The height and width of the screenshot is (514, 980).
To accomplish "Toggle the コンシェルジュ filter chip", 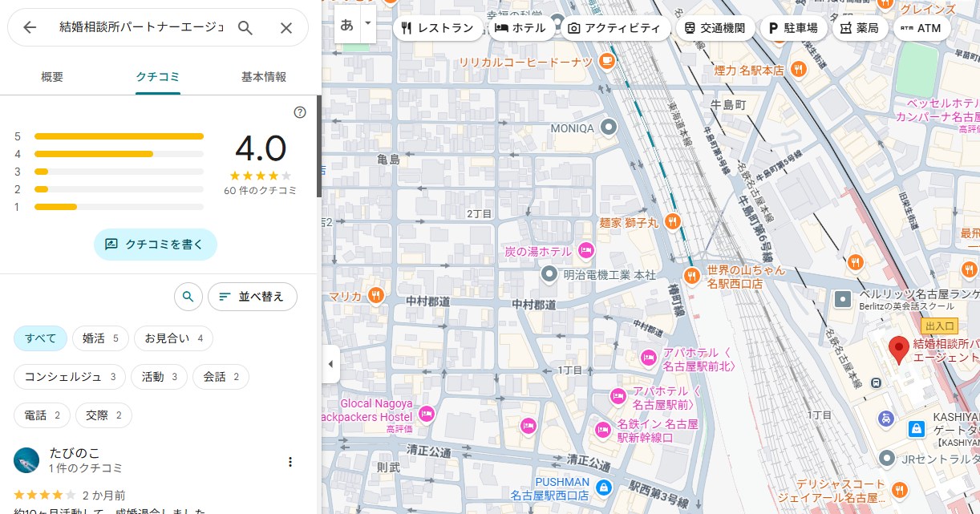I will click(x=70, y=377).
